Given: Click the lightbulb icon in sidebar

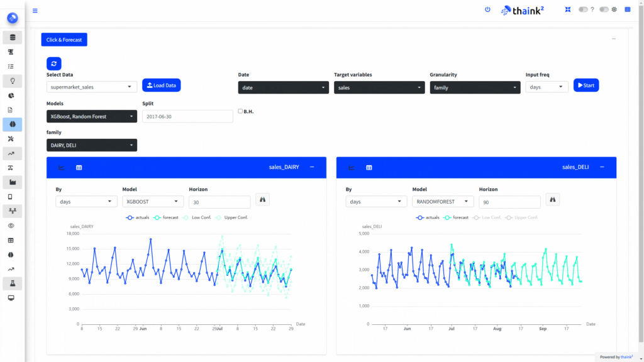Looking at the screenshot, I should click(x=12, y=80).
